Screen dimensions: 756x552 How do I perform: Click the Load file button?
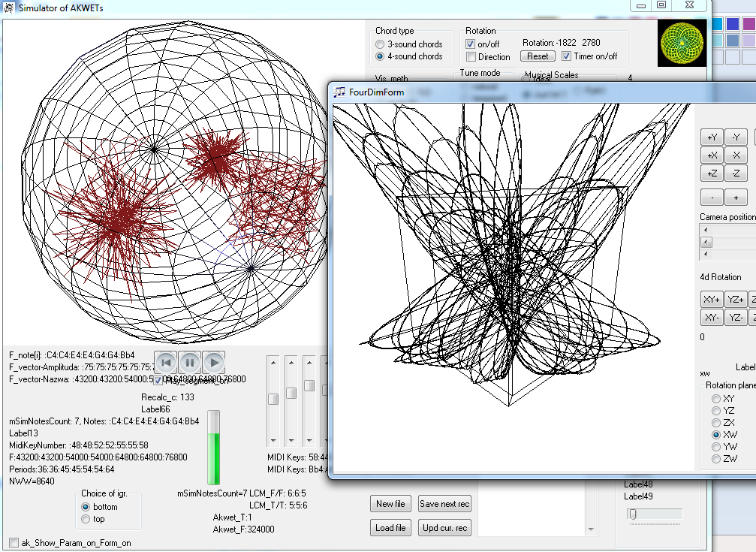390,528
